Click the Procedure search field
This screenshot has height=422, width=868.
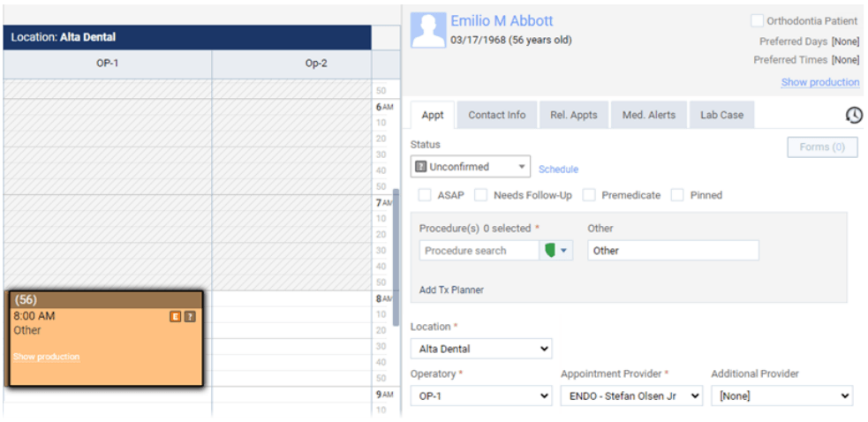coord(479,251)
